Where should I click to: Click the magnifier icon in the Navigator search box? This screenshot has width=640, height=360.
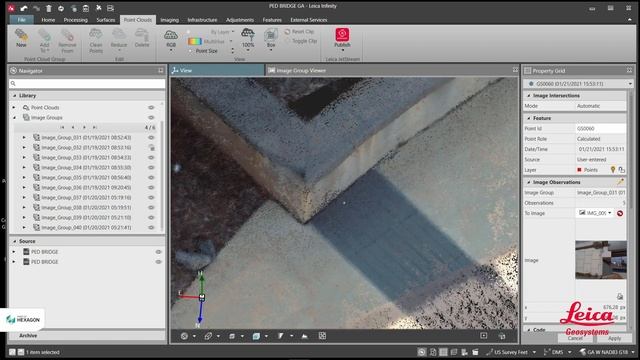point(13,83)
